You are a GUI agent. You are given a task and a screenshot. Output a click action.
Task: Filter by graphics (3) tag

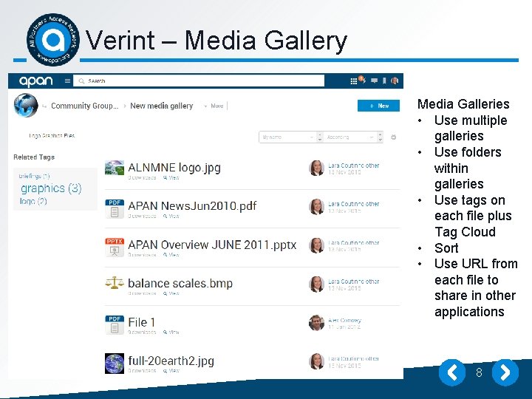coord(51,188)
